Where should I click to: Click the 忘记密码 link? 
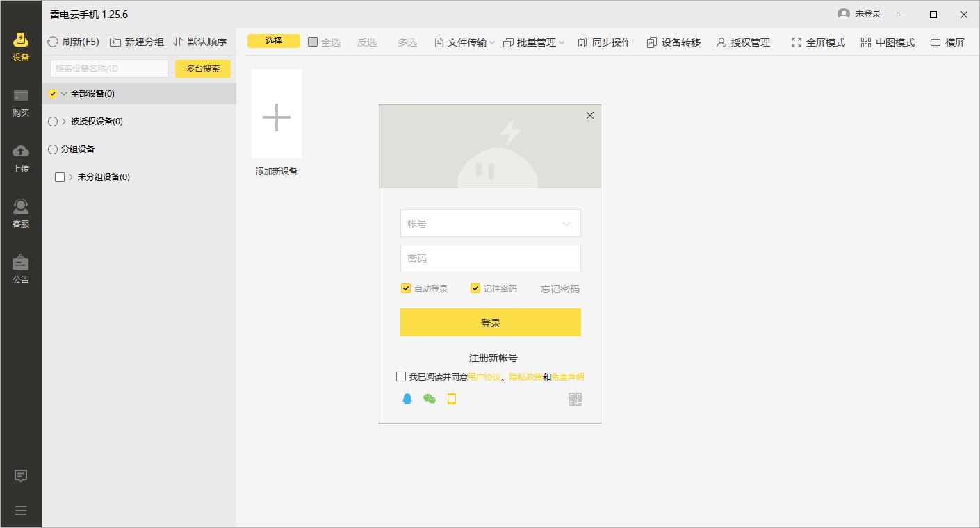point(560,289)
